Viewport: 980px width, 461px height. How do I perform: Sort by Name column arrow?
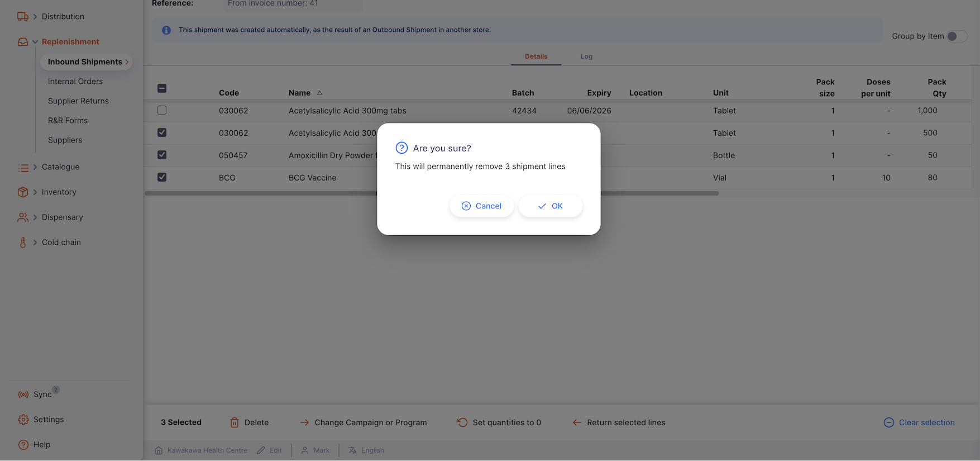(x=319, y=93)
